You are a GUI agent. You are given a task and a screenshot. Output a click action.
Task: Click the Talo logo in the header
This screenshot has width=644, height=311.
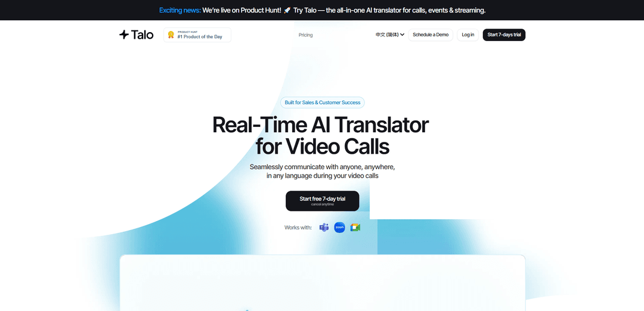coord(136,35)
